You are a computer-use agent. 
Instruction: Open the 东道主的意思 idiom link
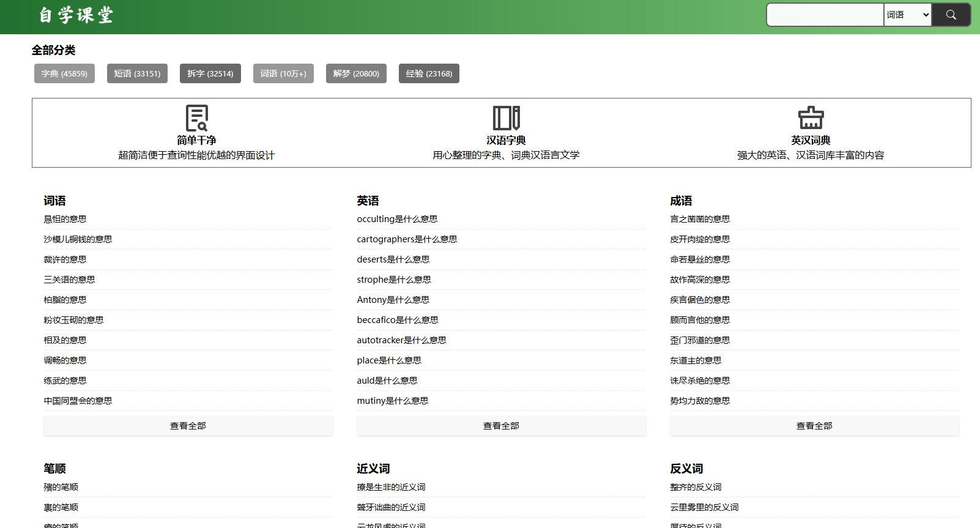(696, 360)
